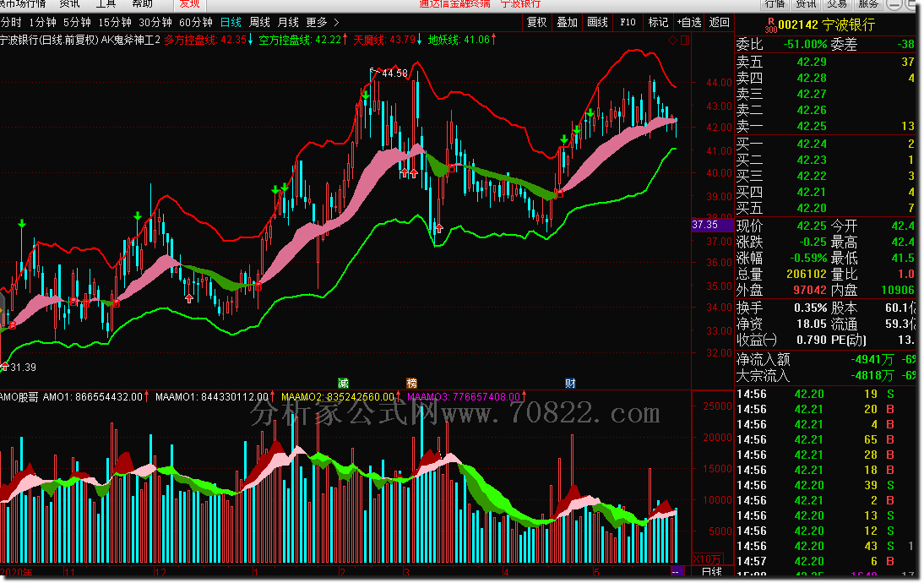Open the 工具 menu
This screenshot has height=583, width=924.
click(x=106, y=4)
